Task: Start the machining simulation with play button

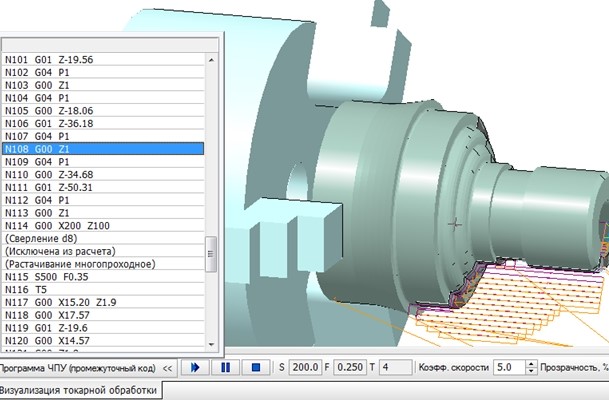Action: pos(196,367)
